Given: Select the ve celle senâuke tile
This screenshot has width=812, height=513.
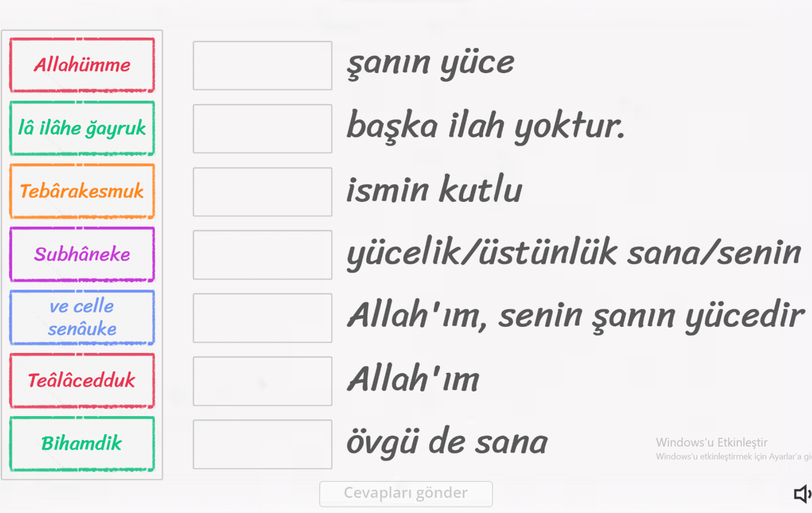Looking at the screenshot, I should [82, 317].
